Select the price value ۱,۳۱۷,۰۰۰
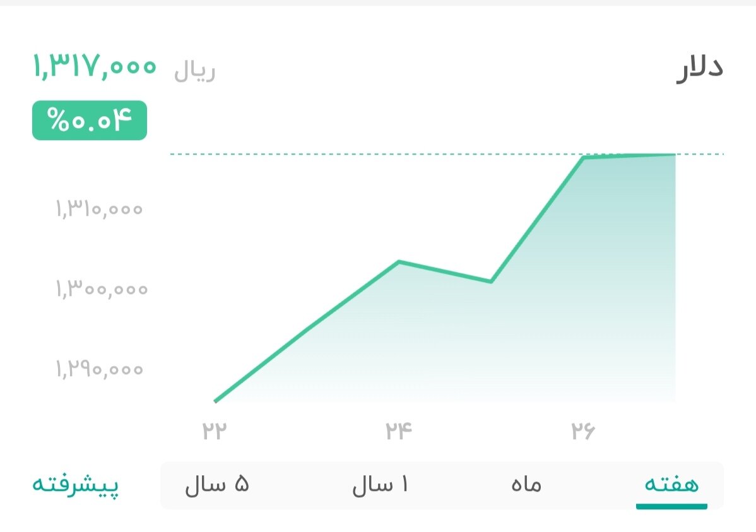Viewport: 756px width, 532px height. pos(93,66)
